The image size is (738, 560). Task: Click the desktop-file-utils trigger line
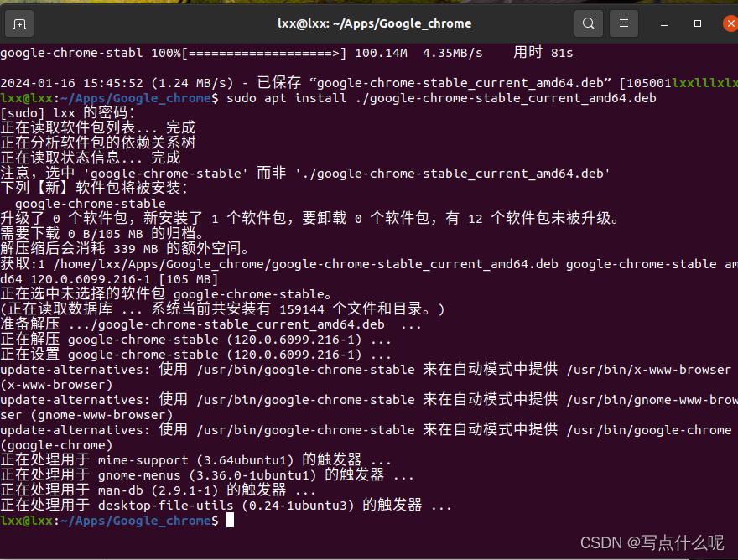[x=226, y=506]
